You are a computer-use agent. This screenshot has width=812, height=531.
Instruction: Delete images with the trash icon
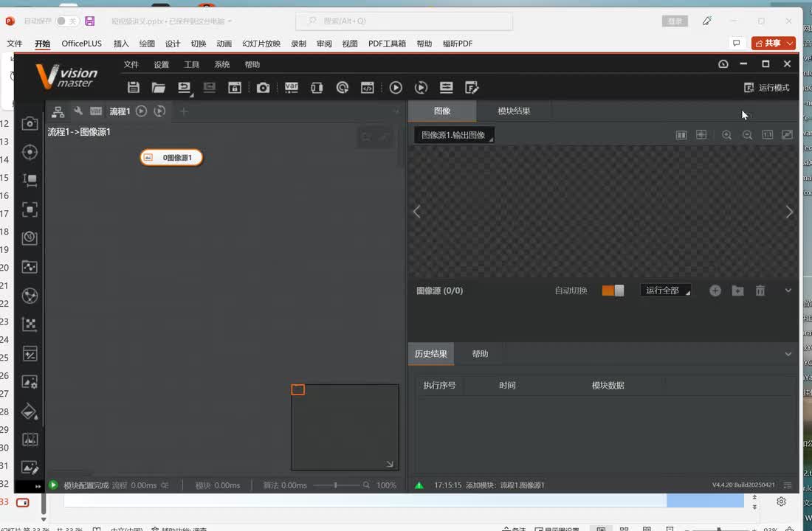[760, 291]
